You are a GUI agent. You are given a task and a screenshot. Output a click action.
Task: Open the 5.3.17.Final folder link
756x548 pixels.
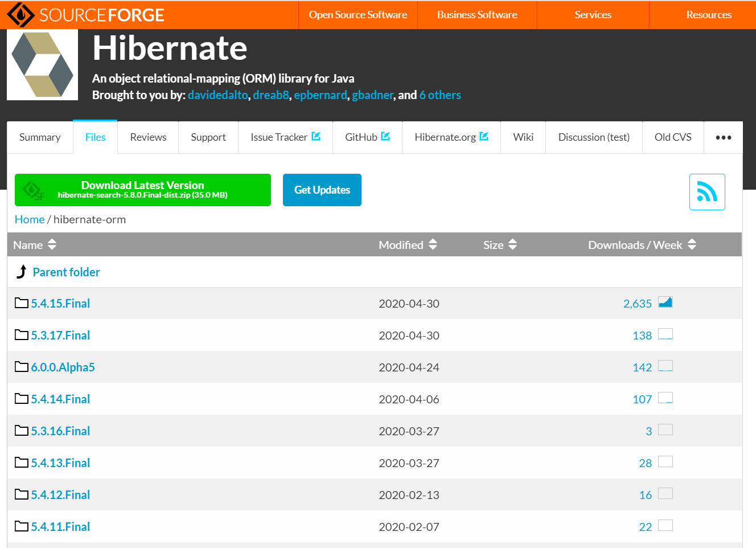pyautogui.click(x=60, y=336)
